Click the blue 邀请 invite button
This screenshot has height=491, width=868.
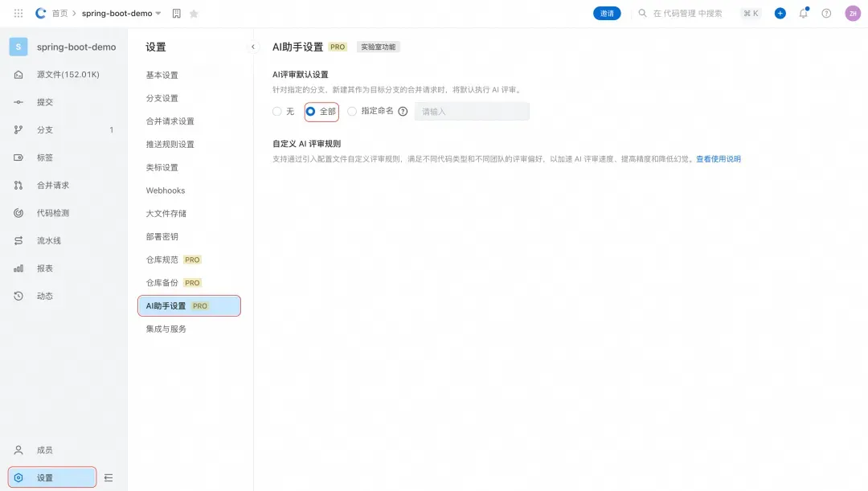607,14
